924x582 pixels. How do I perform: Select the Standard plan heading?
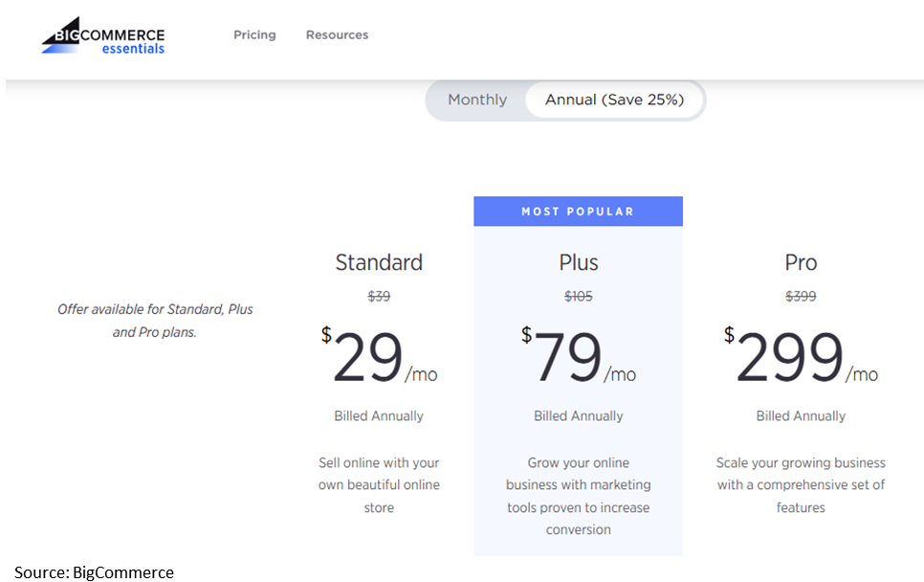(x=379, y=262)
